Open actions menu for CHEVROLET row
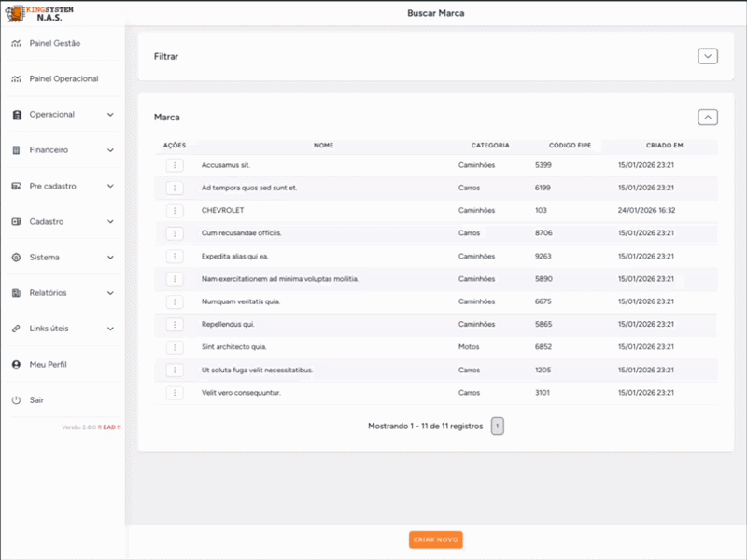 [175, 211]
